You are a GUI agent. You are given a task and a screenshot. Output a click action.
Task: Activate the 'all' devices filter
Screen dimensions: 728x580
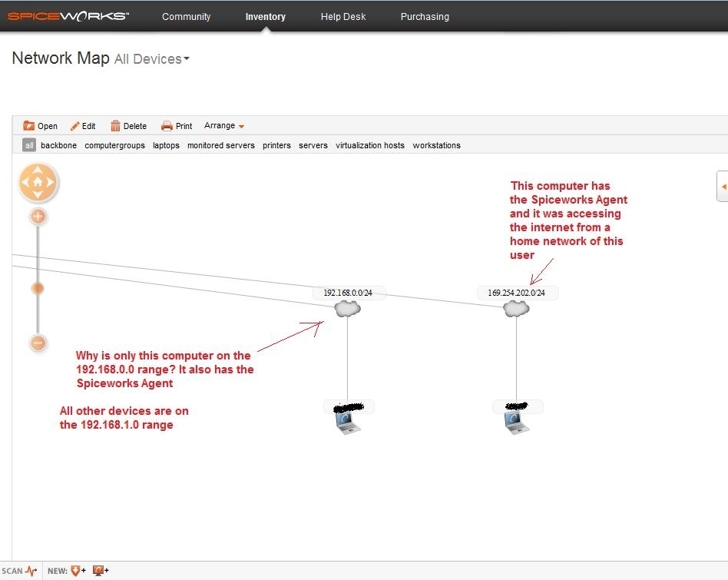tap(28, 144)
